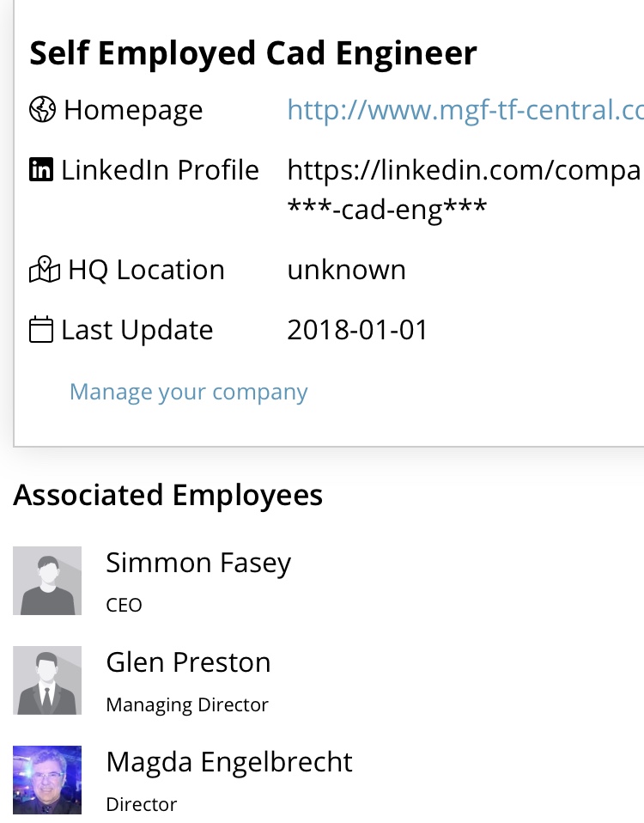Click the Manage your company link
Image resolution: width=644 pixels, height=823 pixels.
(x=189, y=392)
